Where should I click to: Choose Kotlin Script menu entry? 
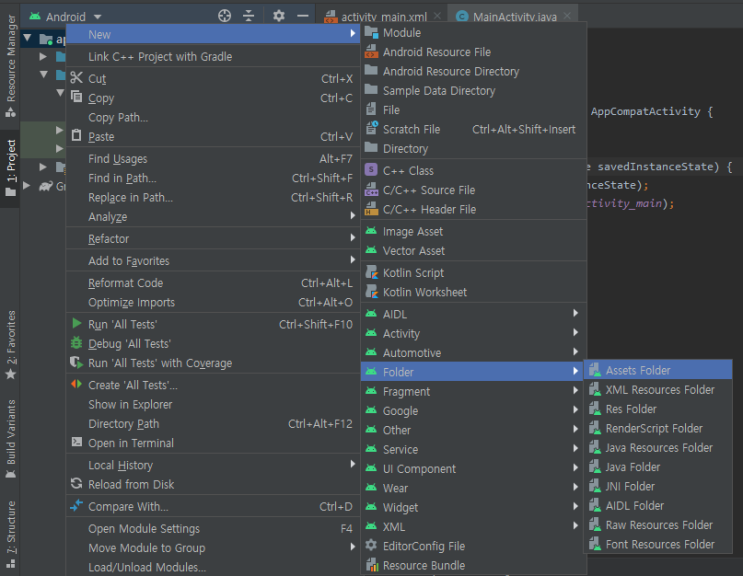point(413,272)
